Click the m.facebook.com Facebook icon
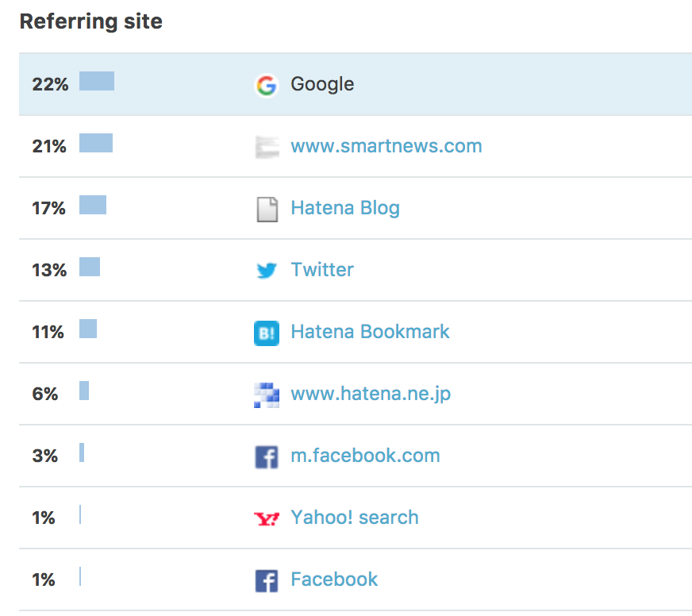692x616 pixels. pyautogui.click(x=267, y=456)
